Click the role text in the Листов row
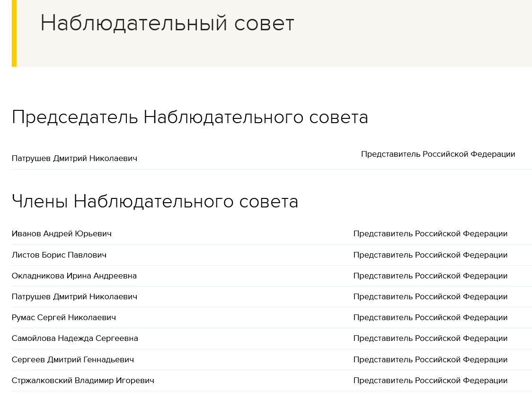The width and height of the screenshot is (532, 394). tap(430, 255)
